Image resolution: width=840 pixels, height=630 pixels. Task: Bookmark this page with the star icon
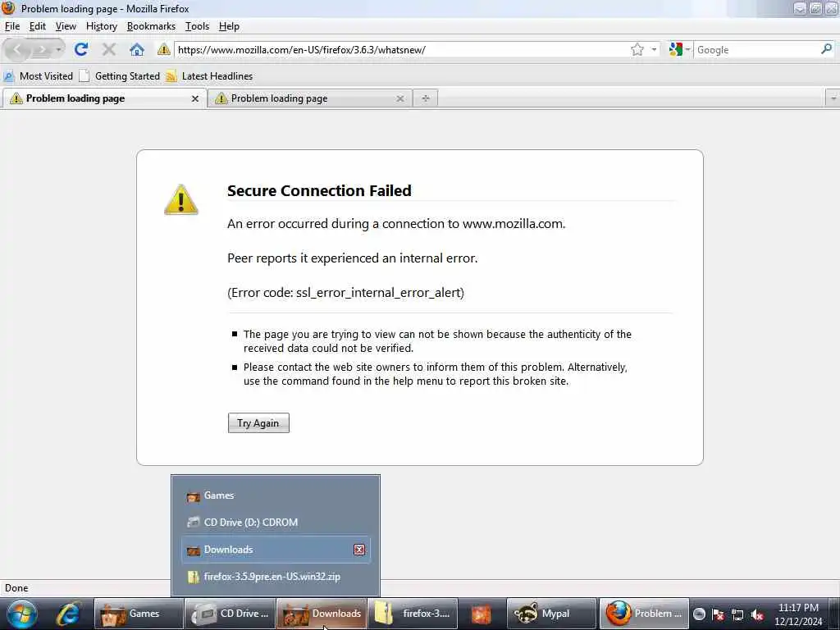tap(637, 50)
